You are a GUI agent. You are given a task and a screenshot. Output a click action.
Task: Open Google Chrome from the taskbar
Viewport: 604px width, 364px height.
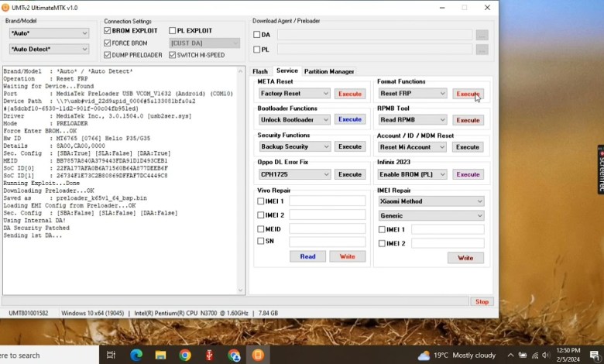tap(185, 355)
